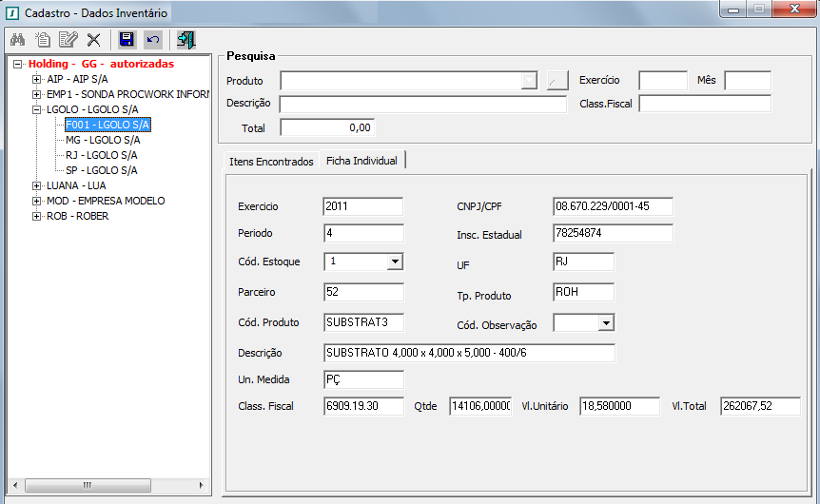The image size is (820, 504).
Task: Select the Ficha Individual tab
Action: point(361,161)
